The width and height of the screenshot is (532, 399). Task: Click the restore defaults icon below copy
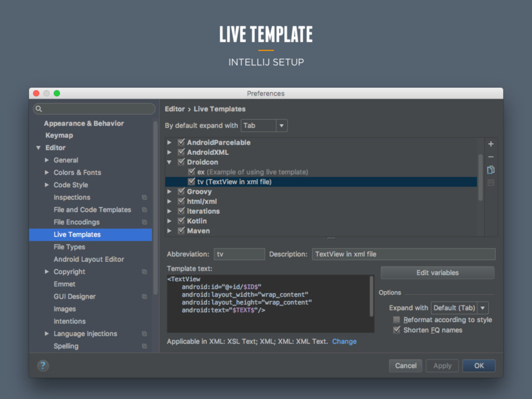[490, 183]
